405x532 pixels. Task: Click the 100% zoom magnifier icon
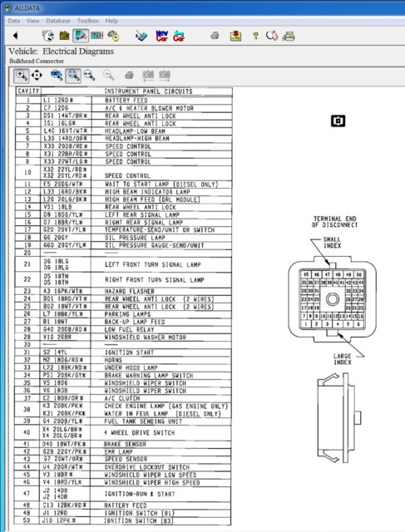(x=57, y=75)
